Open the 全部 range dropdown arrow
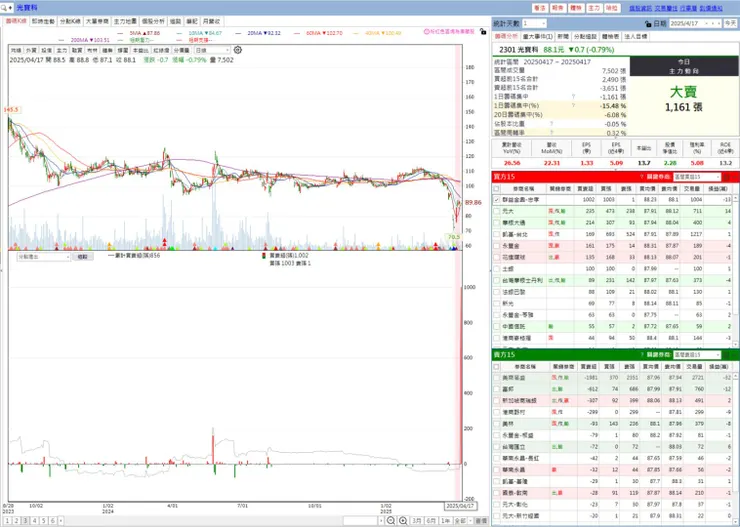 tap(471, 521)
